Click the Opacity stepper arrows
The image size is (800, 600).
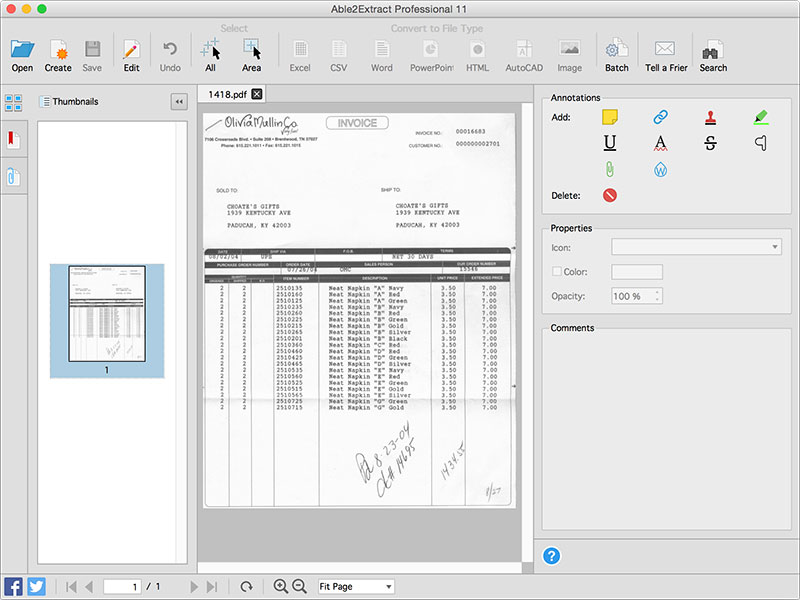pyautogui.click(x=658, y=296)
